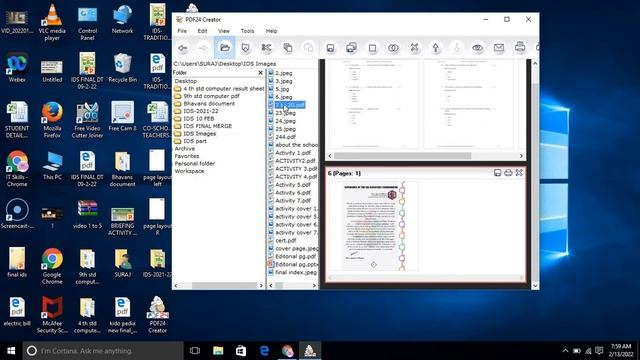Viewport: 640px width, 360px height.
Task: Select PDF24 Creator desktop shortcut
Action: pos(158,315)
